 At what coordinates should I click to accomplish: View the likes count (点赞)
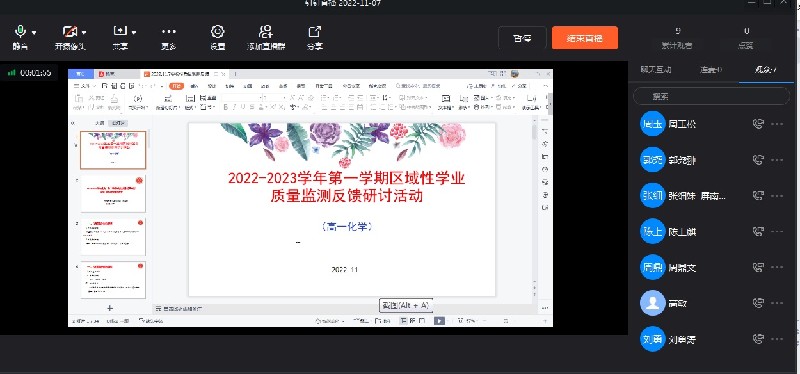(x=746, y=38)
